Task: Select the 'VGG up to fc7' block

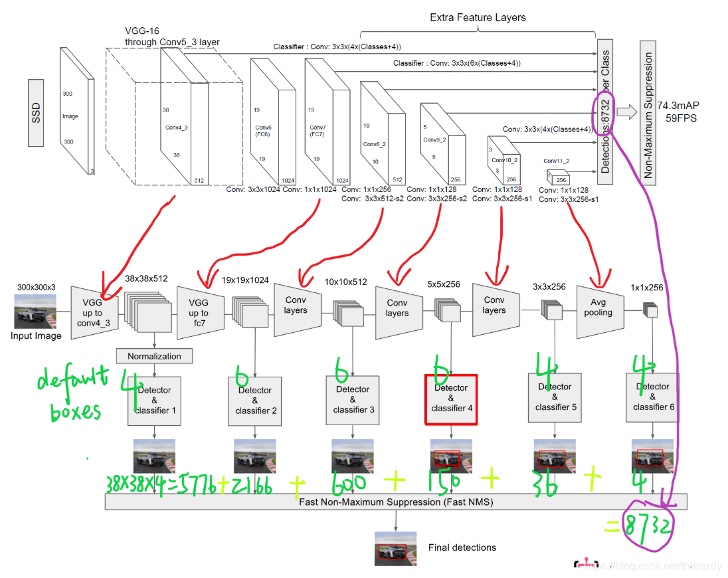Action: click(200, 313)
